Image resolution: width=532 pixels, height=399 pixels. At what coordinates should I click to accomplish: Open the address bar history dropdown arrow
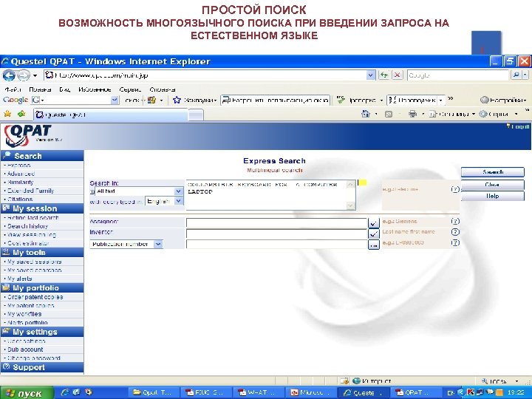point(371,75)
